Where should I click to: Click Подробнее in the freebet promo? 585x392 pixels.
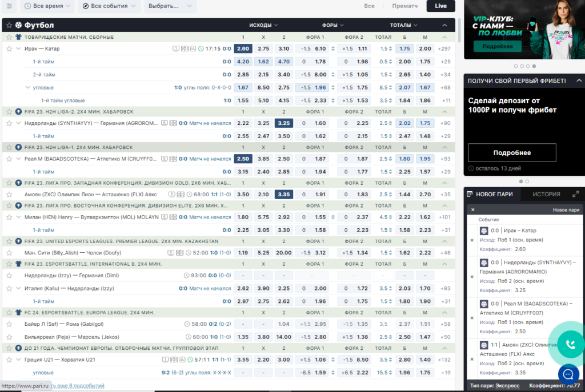(512, 153)
